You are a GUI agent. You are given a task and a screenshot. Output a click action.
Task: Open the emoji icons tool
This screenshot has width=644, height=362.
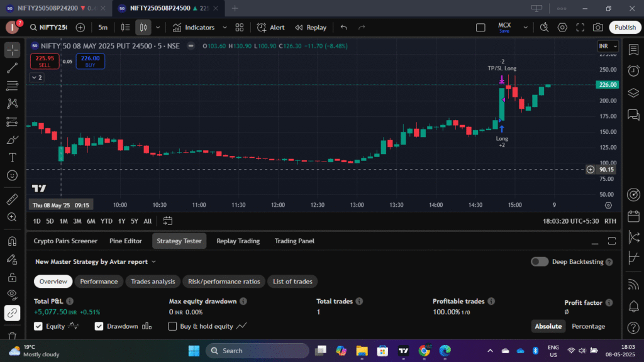13,176
